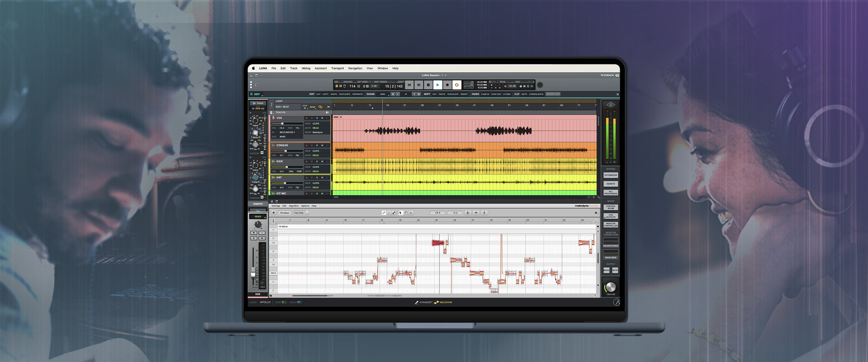Click the Stop button in the transport
The image size is (868, 362).
pos(428,85)
